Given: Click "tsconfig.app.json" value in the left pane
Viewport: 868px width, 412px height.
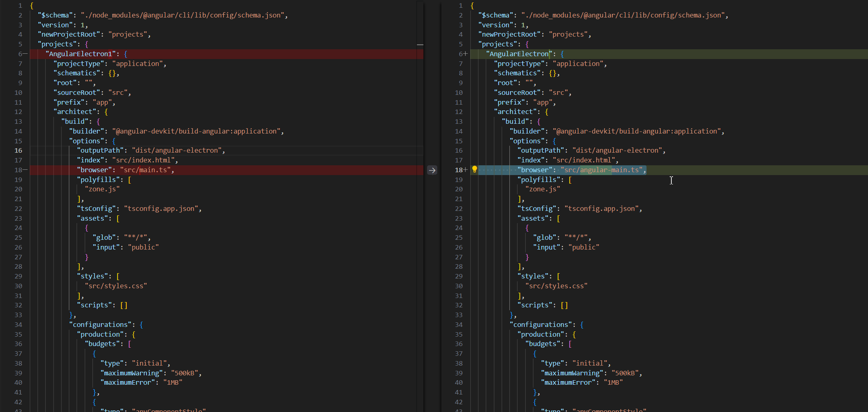Looking at the screenshot, I should click(161, 208).
